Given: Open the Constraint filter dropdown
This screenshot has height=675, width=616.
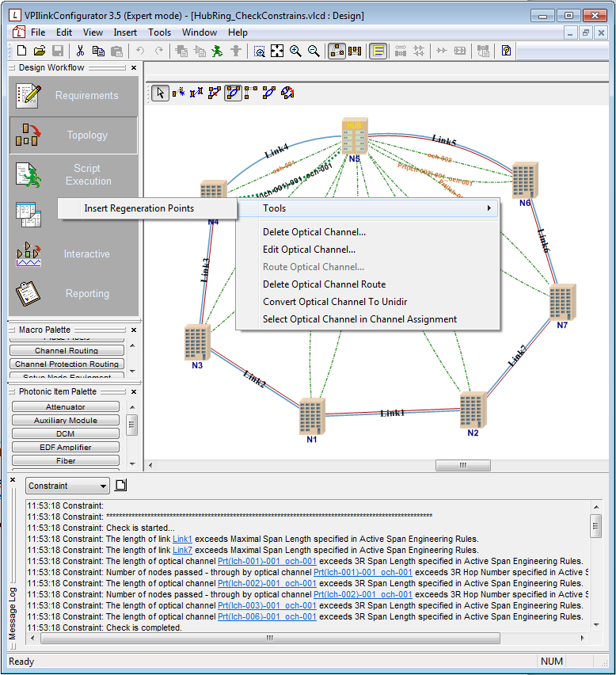Looking at the screenshot, I should pos(67,486).
